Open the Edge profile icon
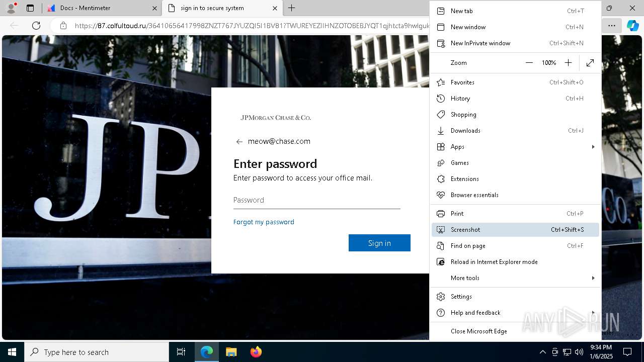The width and height of the screenshot is (644, 362). 11,8
